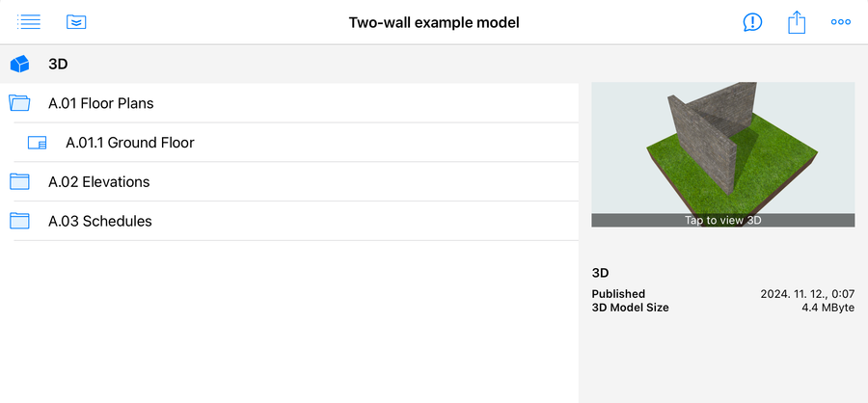The width and height of the screenshot is (868, 403).
Task: Click the A.03 Schedules folder icon
Action: point(20,221)
